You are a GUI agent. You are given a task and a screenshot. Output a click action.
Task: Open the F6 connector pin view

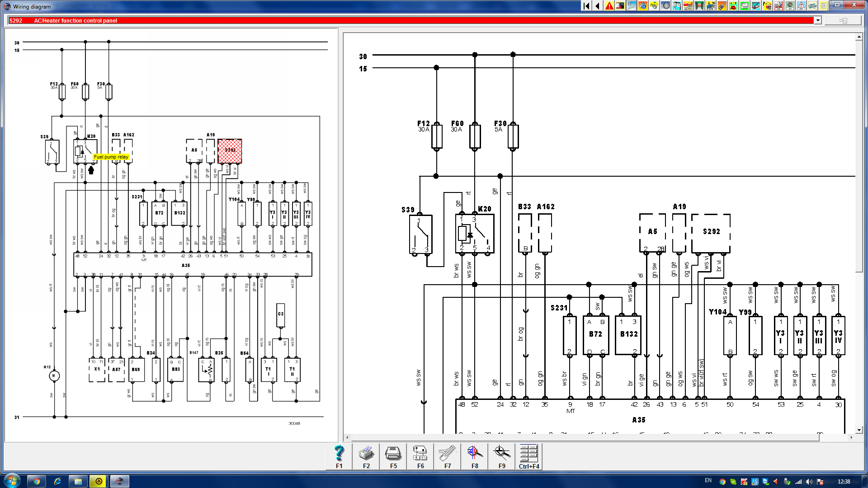pyautogui.click(x=420, y=456)
